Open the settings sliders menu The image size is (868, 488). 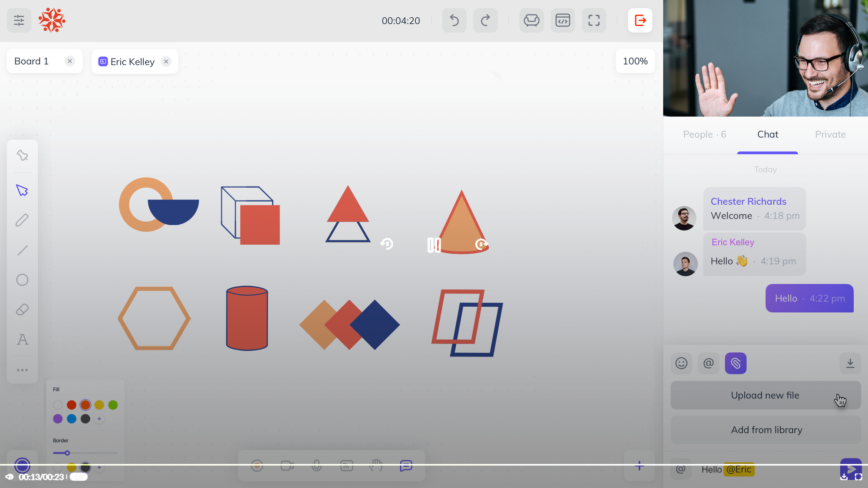tap(19, 20)
